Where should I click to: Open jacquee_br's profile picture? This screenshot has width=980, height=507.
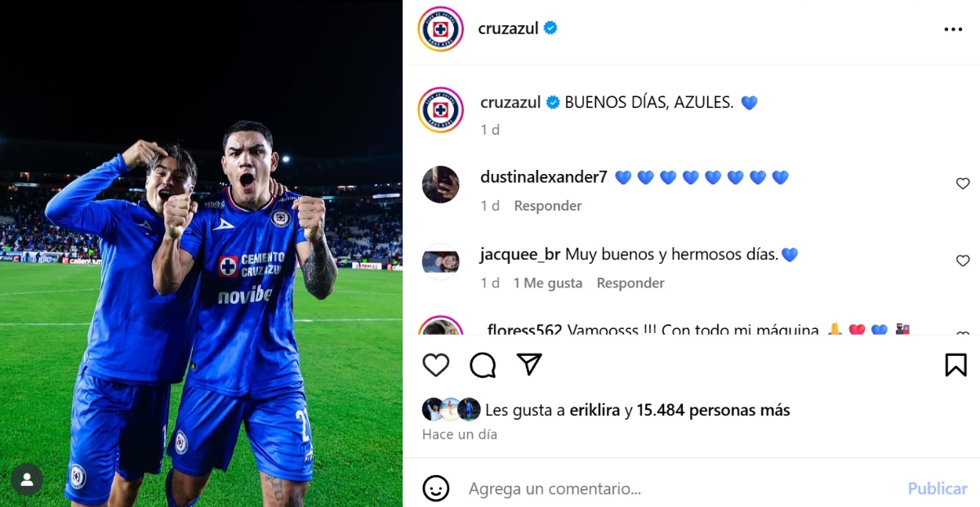(441, 262)
